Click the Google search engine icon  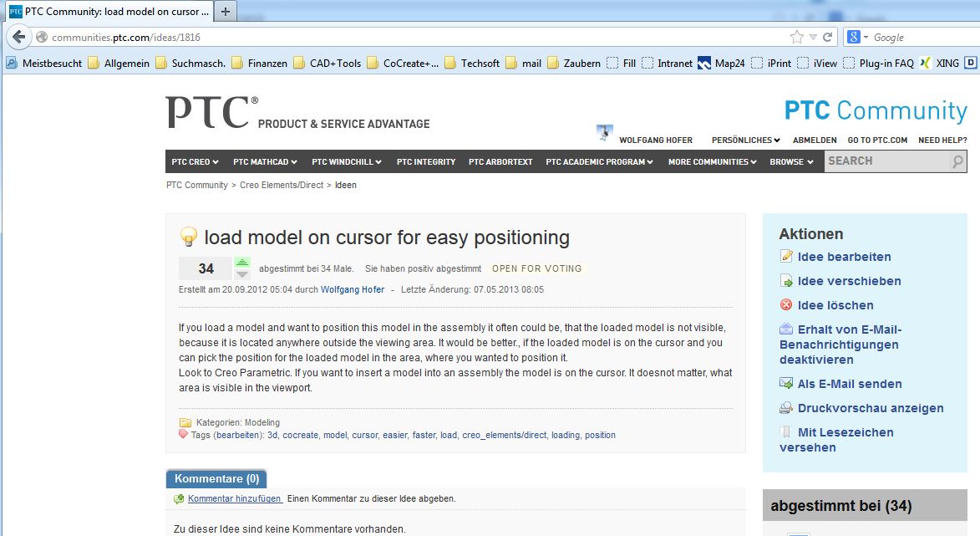(853, 37)
